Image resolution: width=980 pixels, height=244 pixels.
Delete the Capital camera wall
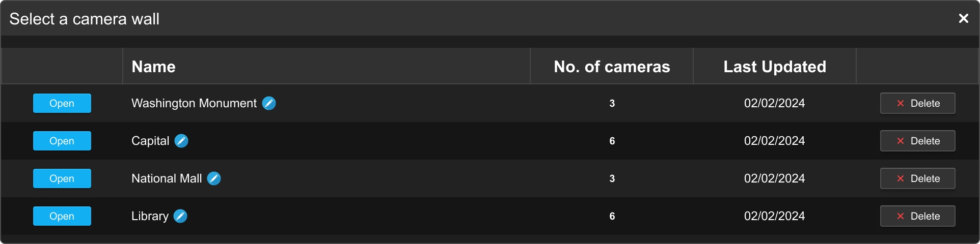(917, 141)
